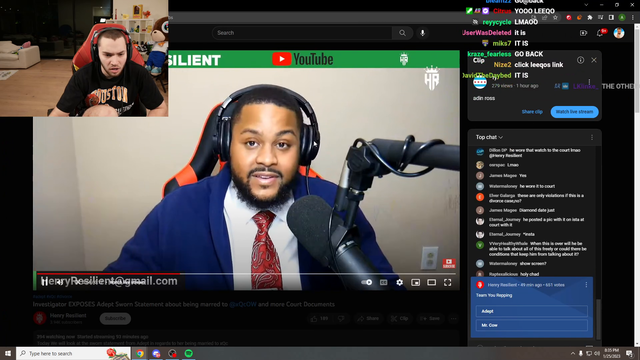Open more actions ellipsis under the video
The width and height of the screenshot is (640, 360).
pos(453,318)
